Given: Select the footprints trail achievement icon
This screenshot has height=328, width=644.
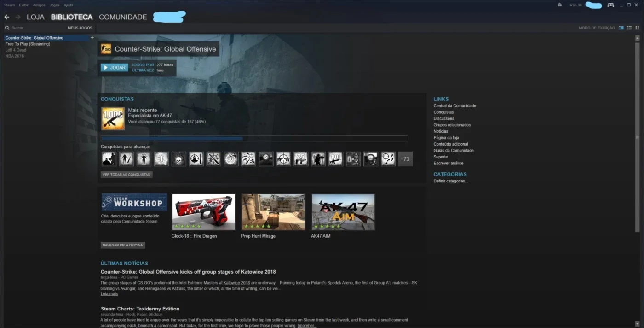Looking at the screenshot, I should pos(388,159).
